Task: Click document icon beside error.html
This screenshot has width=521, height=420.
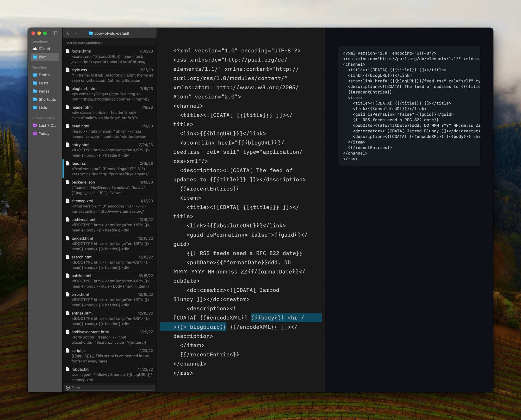Action: pos(68,294)
